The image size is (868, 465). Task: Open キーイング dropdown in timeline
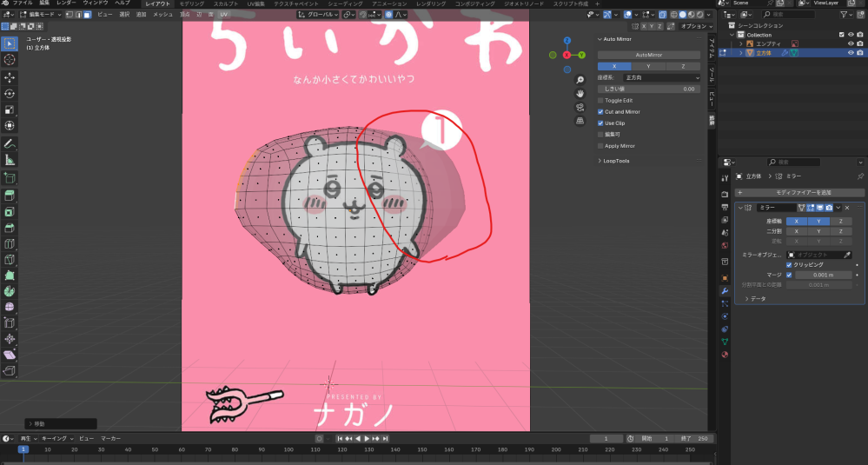(x=57, y=438)
